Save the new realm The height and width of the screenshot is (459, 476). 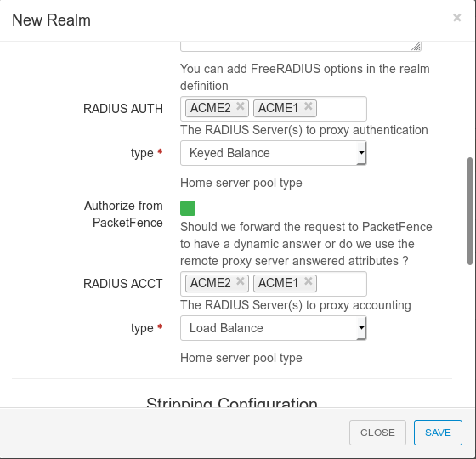click(438, 433)
